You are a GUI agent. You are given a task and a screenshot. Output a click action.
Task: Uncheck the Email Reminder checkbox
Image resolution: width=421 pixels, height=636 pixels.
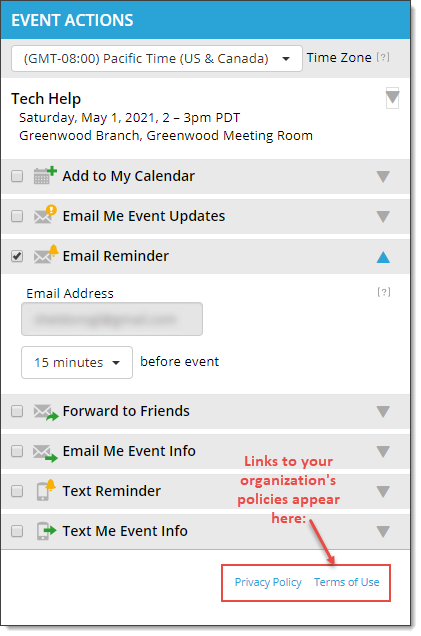click(x=17, y=256)
